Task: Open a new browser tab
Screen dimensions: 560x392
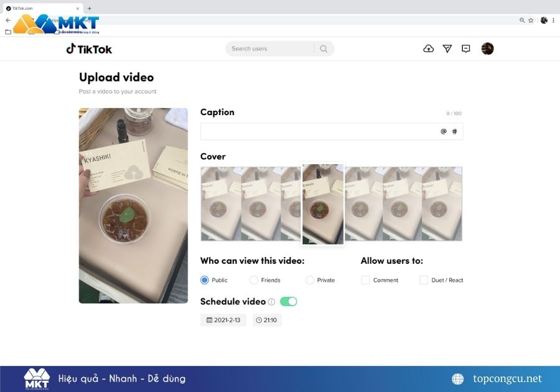Action: coord(89,8)
